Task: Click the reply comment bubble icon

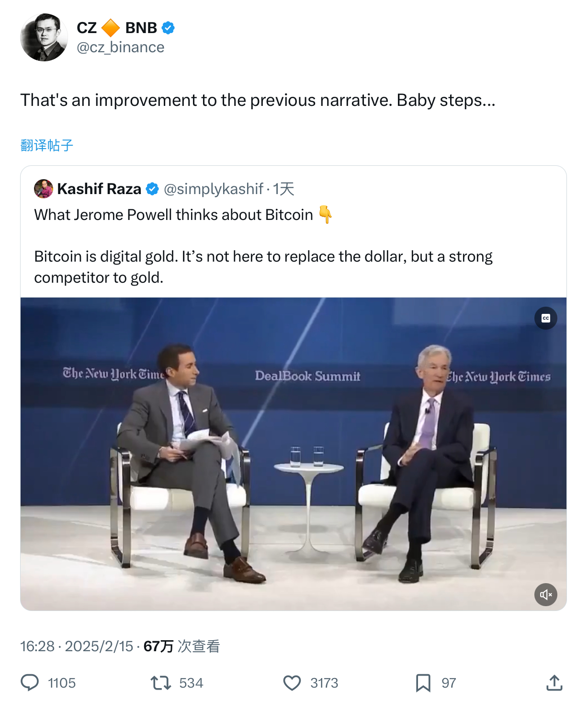Action: tap(30, 682)
